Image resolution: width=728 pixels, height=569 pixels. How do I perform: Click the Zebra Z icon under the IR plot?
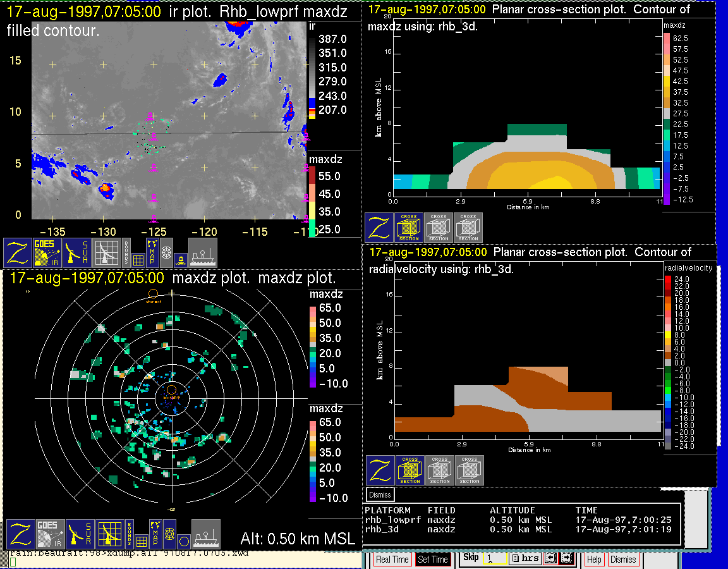coord(18,253)
